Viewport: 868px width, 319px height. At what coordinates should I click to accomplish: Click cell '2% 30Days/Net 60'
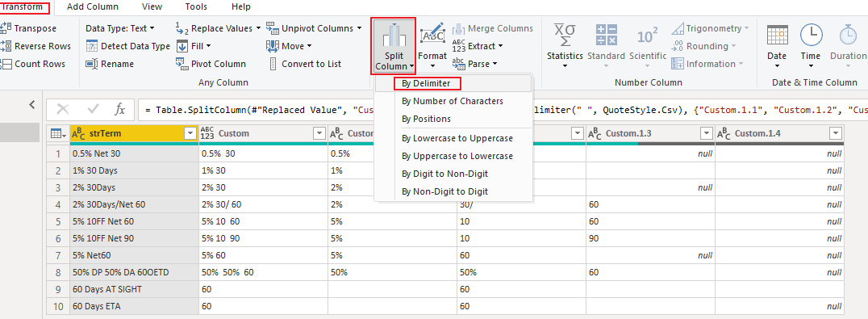tap(135, 205)
